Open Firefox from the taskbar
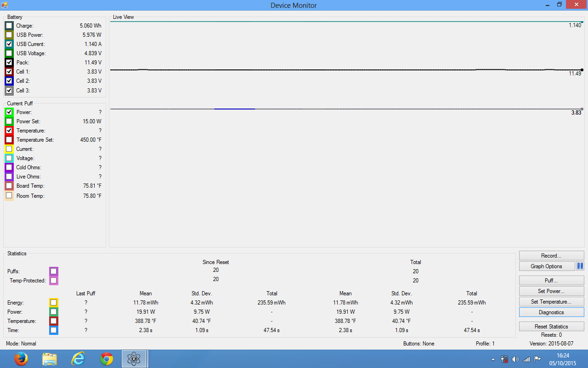Image resolution: width=588 pixels, height=368 pixels. pos(21,359)
